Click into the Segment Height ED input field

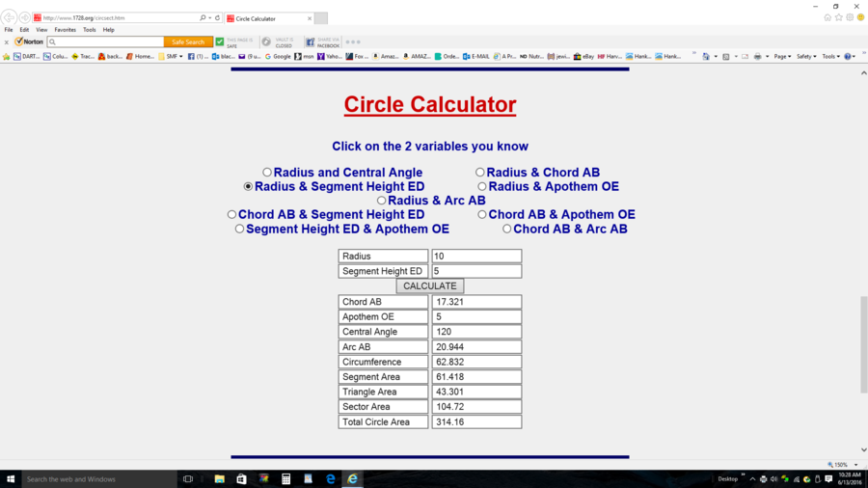(x=476, y=271)
